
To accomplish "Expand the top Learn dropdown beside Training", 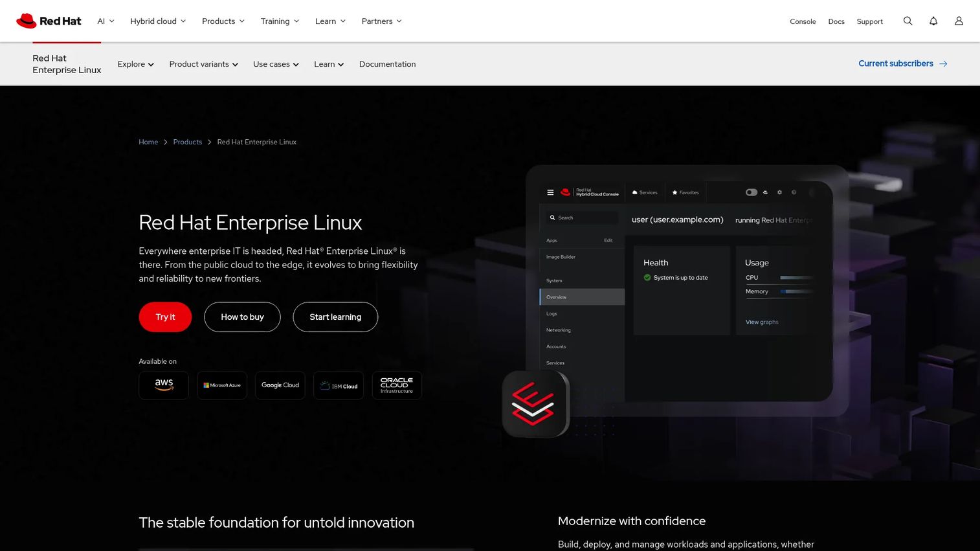I will pos(330,21).
